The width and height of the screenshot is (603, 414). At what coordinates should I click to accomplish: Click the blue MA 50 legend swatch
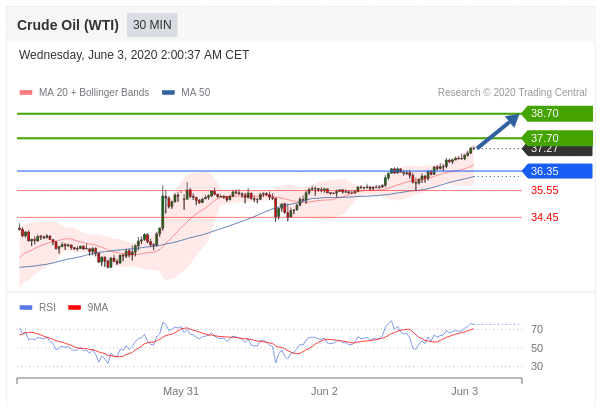click(x=168, y=93)
